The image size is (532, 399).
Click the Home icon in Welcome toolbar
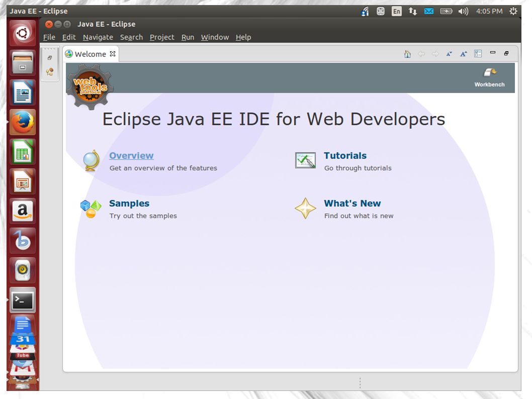click(407, 54)
